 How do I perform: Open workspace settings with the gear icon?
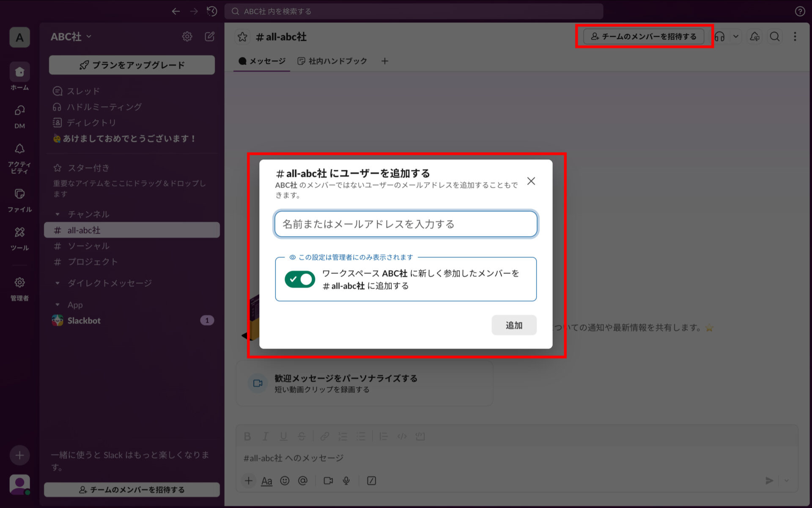[187, 37]
